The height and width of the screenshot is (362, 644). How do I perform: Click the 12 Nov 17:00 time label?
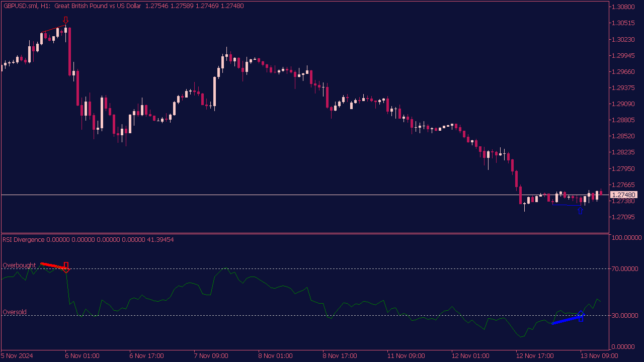tap(535, 356)
